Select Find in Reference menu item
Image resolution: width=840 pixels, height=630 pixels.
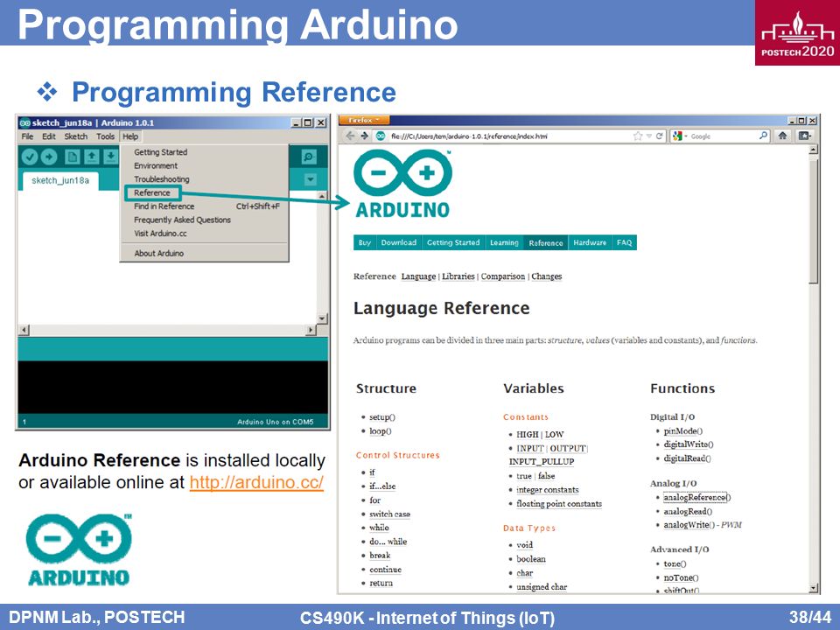click(x=204, y=206)
